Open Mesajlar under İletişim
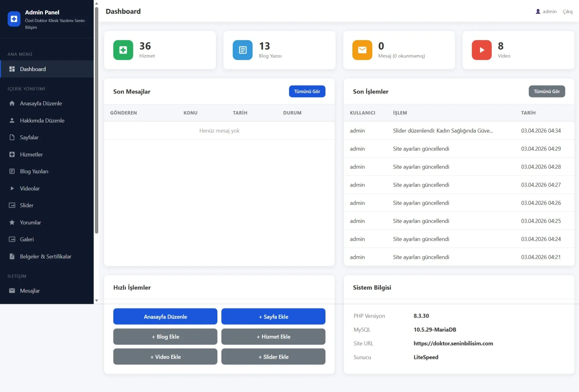 tap(30, 291)
